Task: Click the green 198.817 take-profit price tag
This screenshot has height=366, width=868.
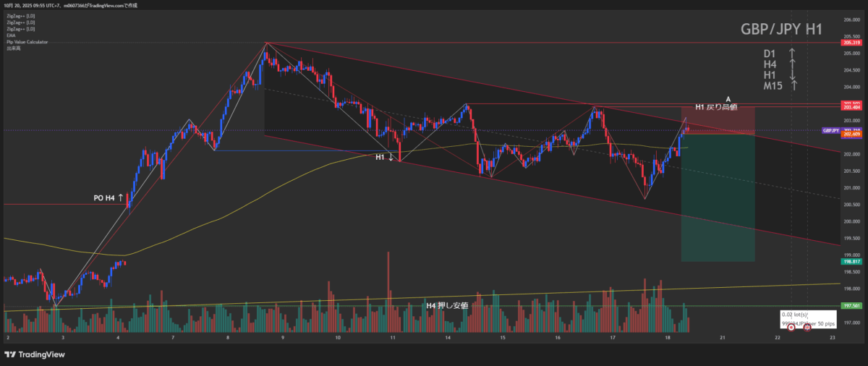Action: 851,260
